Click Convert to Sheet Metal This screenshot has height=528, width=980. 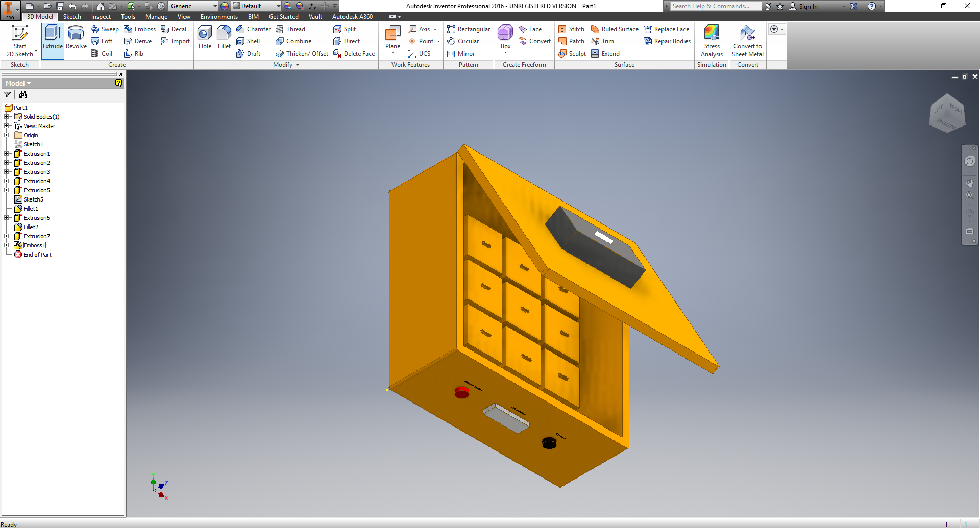(x=748, y=41)
